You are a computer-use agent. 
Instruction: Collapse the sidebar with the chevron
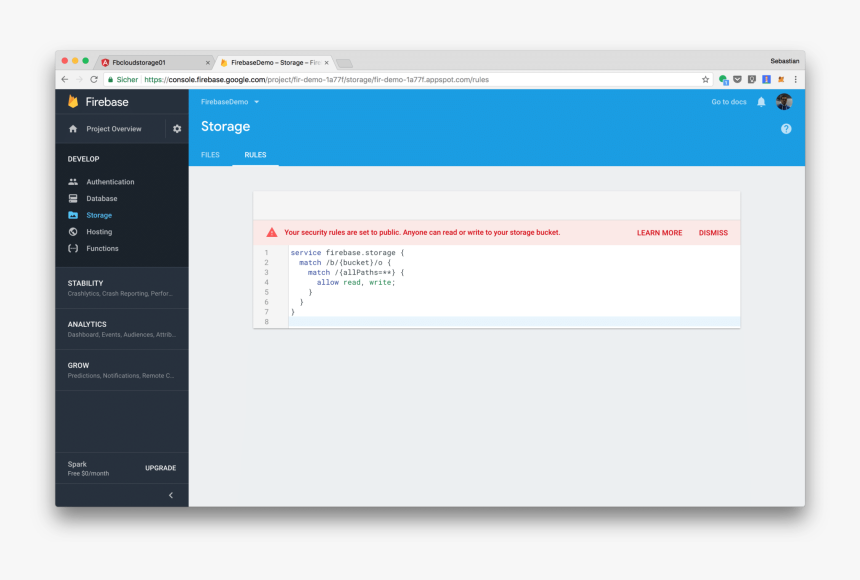coord(170,494)
